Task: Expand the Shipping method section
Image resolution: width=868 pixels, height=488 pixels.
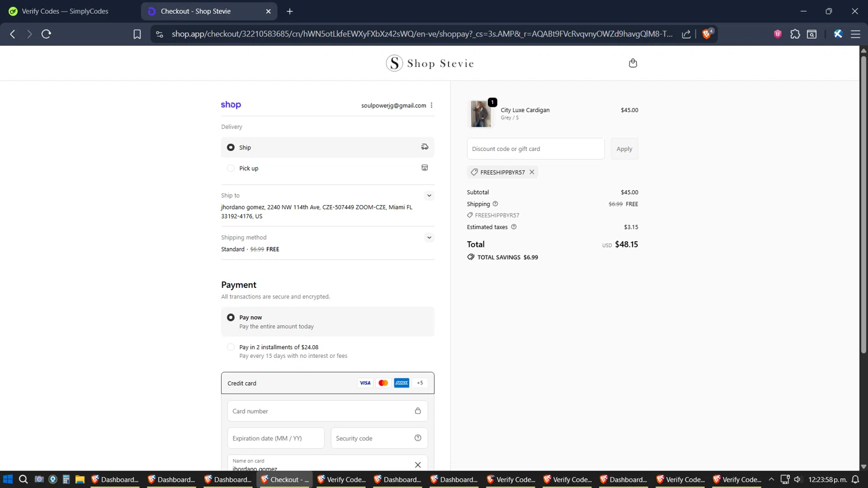Action: [429, 238]
